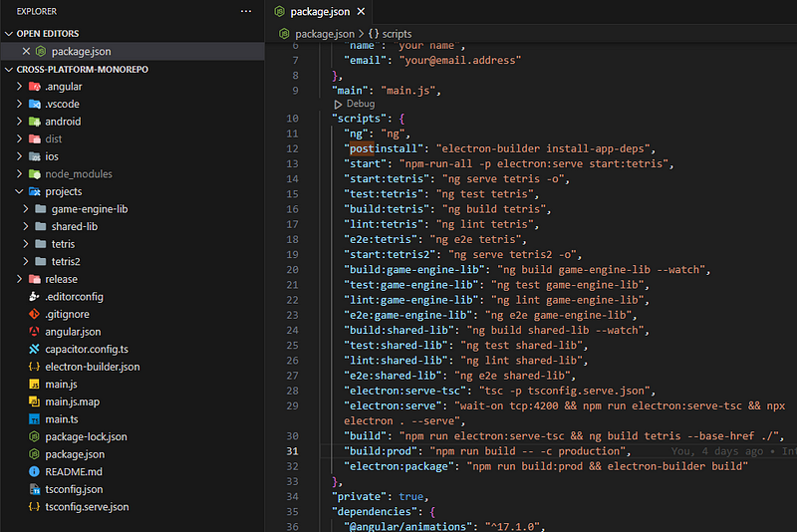The height and width of the screenshot is (532, 797).
Task: Click the "postinstall" key in editor
Action: (384, 148)
